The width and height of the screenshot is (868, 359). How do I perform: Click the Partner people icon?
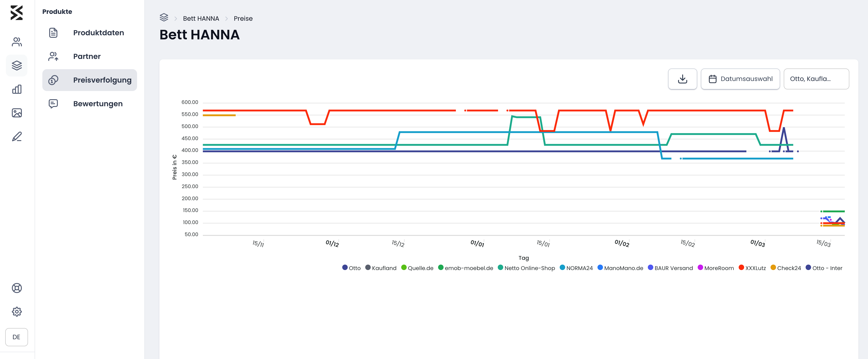[53, 56]
